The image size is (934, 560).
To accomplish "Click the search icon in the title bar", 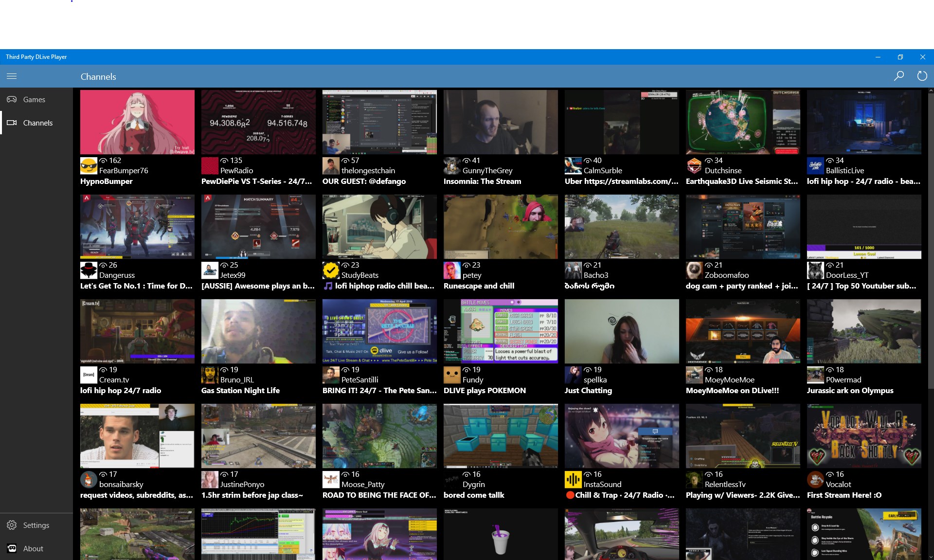I will [x=899, y=76].
